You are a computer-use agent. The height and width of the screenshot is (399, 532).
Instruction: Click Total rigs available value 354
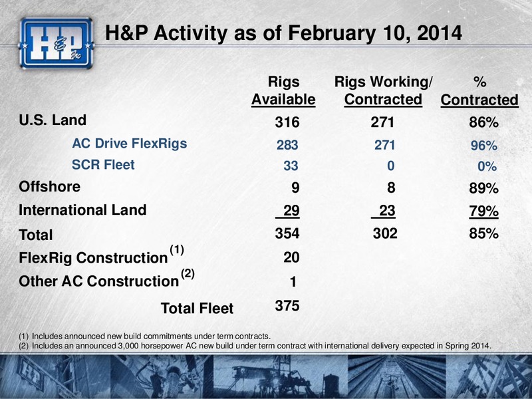287,233
